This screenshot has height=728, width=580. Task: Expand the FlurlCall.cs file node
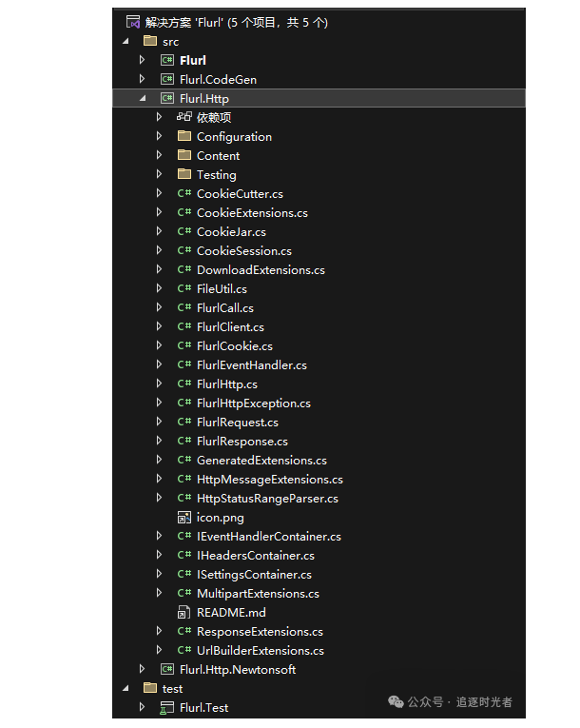(x=159, y=307)
